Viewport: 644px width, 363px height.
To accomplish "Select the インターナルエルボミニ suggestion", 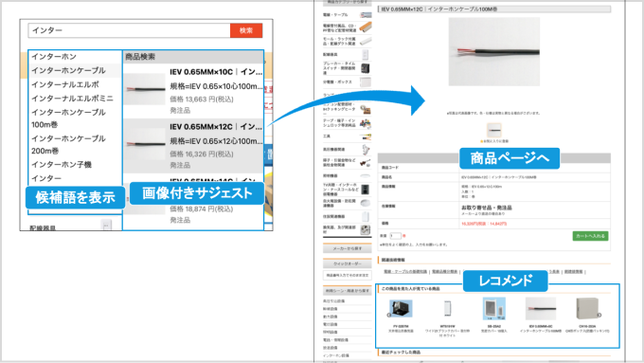I will 72,99.
